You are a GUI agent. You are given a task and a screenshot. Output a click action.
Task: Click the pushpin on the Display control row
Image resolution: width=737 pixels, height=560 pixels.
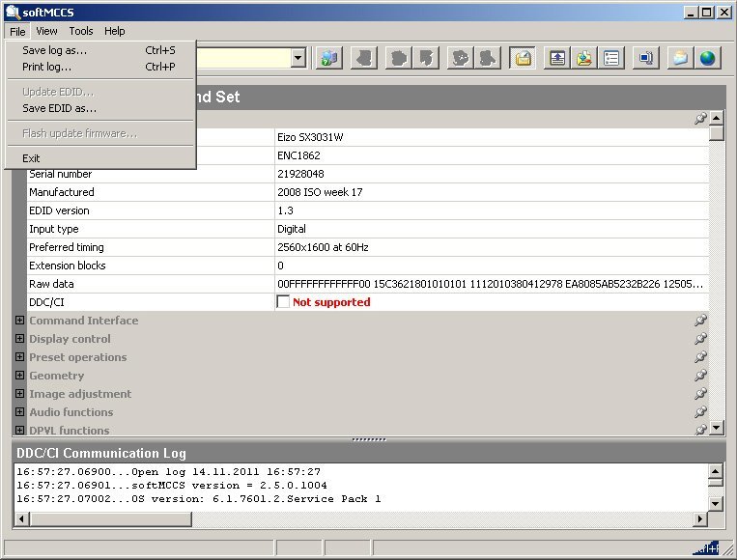pos(700,338)
